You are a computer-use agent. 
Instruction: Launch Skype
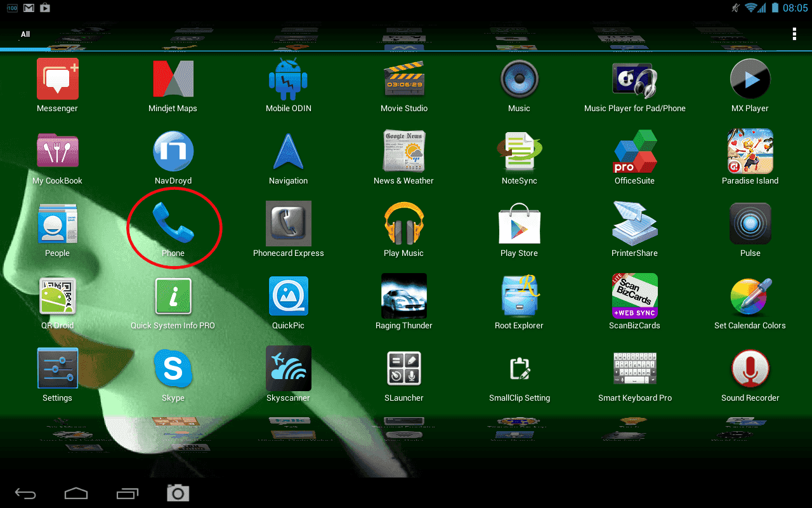[x=173, y=368]
